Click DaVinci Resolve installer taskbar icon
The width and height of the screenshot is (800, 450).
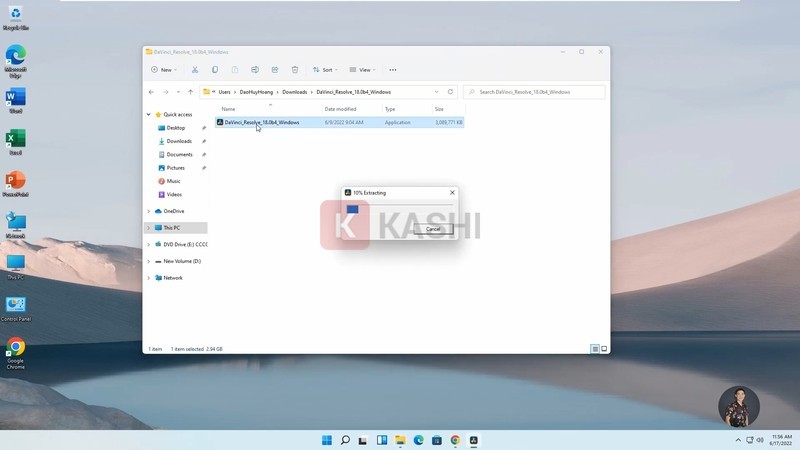(x=473, y=440)
